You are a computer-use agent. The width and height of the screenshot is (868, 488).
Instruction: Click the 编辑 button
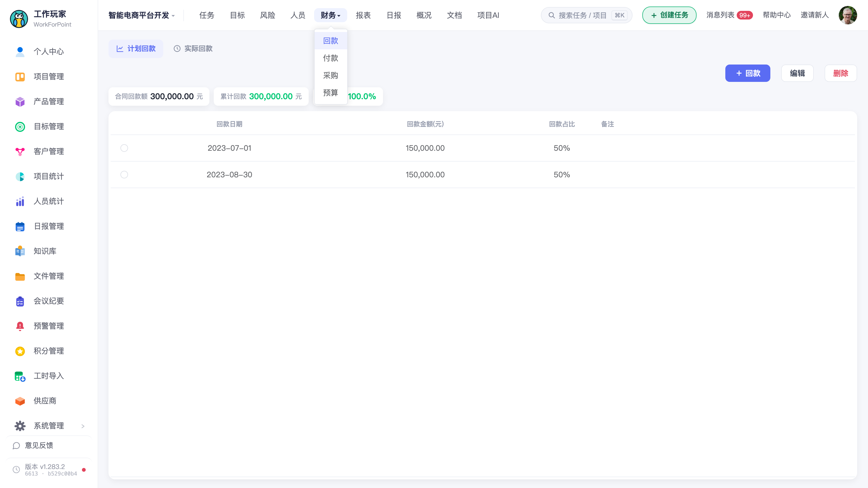[797, 73]
